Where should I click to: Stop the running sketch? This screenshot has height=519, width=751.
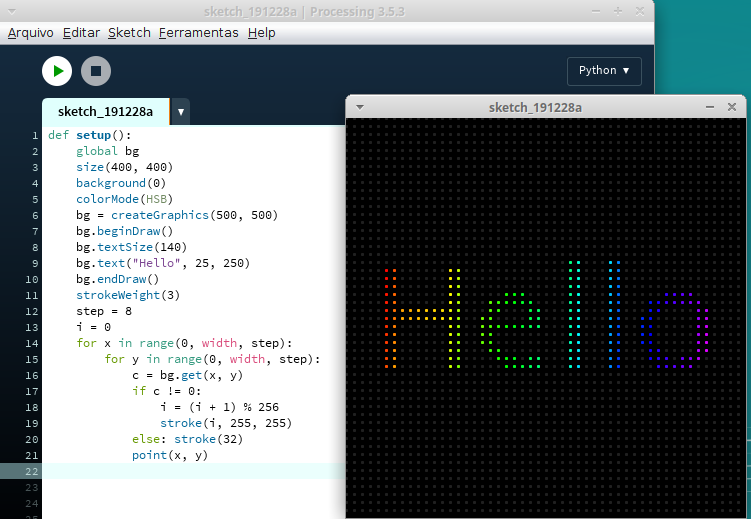[96, 71]
